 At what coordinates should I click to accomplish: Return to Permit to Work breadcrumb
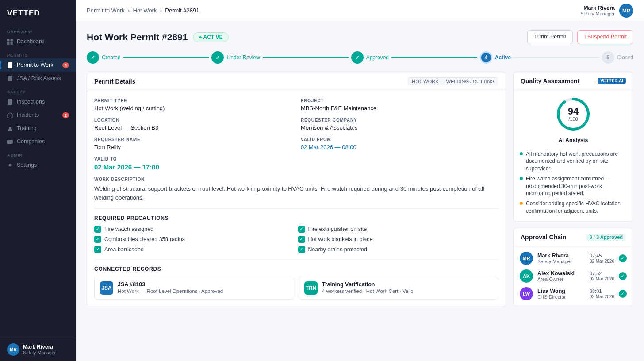[106, 10]
